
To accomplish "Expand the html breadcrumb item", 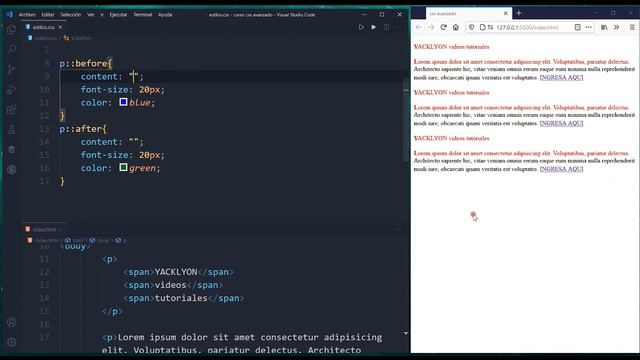I will (x=78, y=240).
